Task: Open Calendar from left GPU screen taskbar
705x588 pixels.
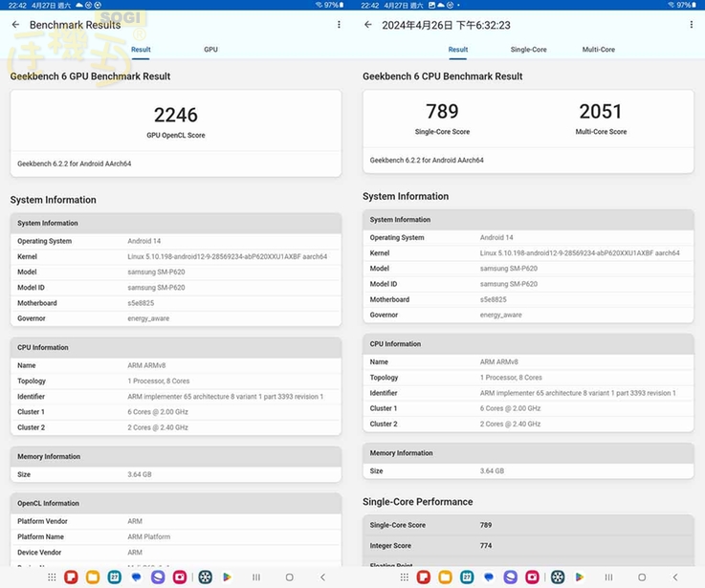Action: pos(115,577)
